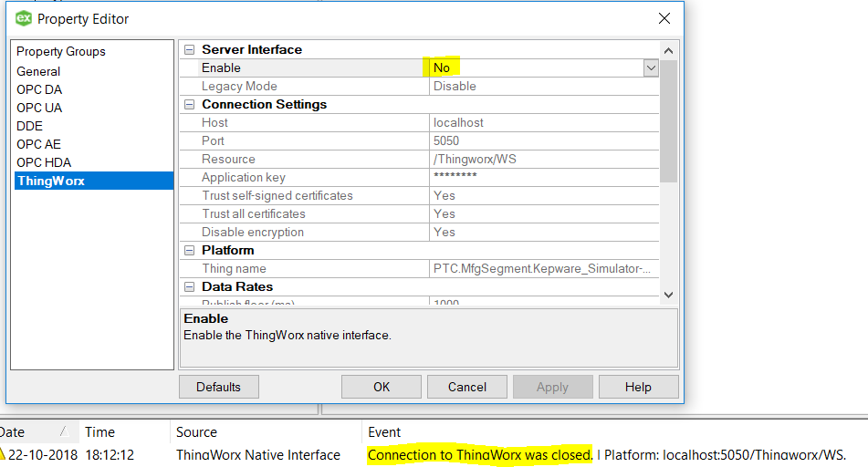Image resolution: width=868 pixels, height=467 pixels.
Task: Click the masked Application key value
Action: 544,178
